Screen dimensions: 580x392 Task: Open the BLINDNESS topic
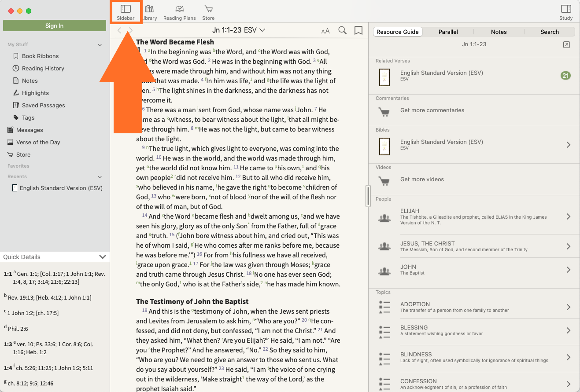pyautogui.click(x=474, y=357)
